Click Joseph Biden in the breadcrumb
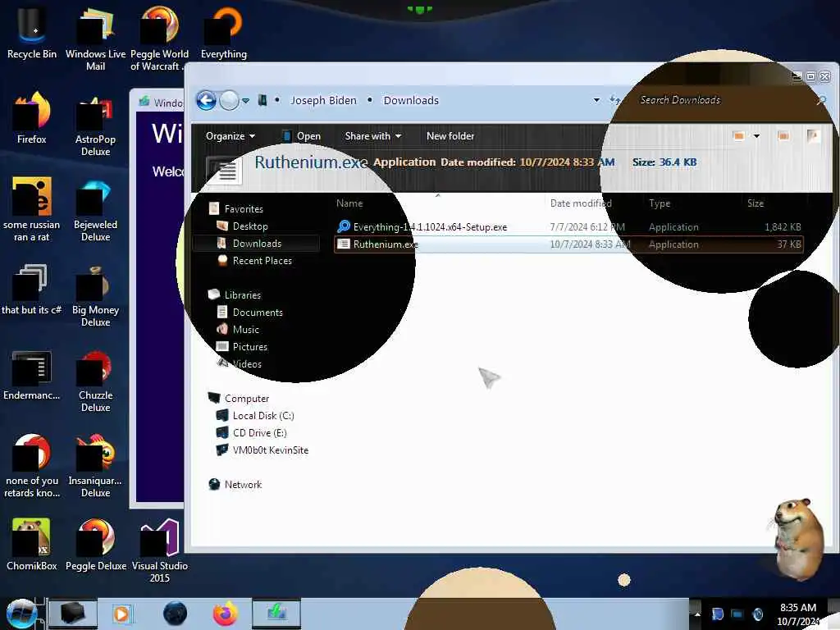Viewport: 840px width, 630px height. (323, 100)
